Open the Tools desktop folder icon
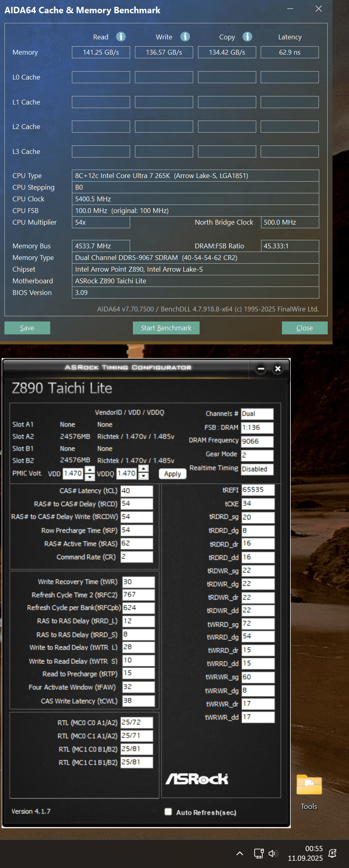 click(309, 791)
